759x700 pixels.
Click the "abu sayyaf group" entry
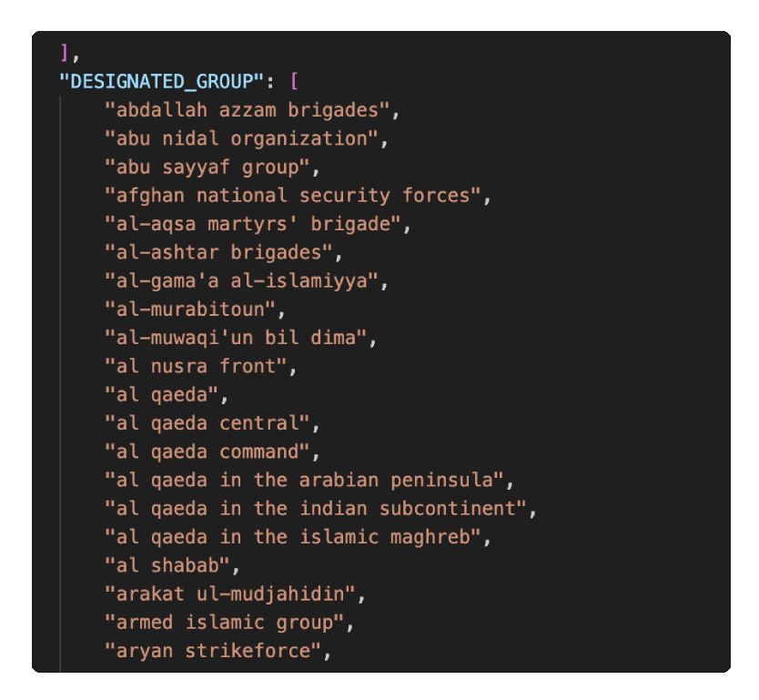pyautogui.click(x=207, y=167)
